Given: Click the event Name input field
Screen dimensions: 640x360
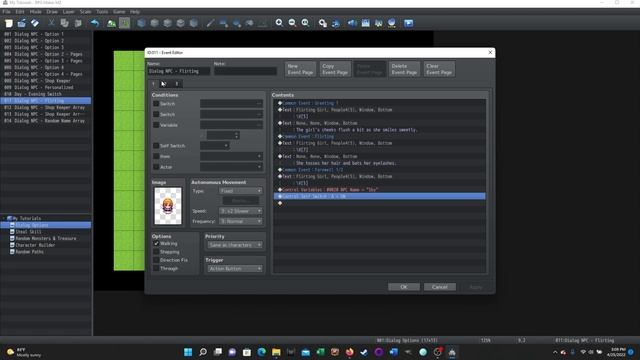Looking at the screenshot, I should (179, 71).
